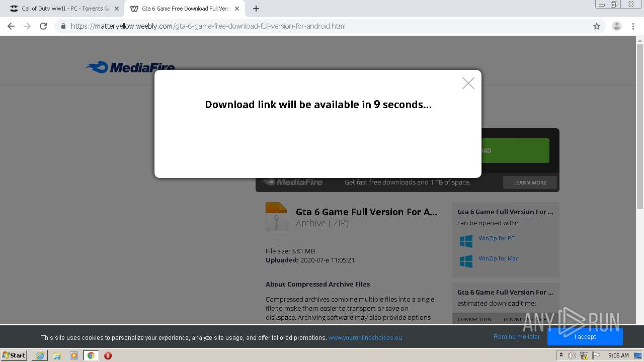
Task: Click Show desktop button at taskbar end
Action: click(x=638, y=355)
